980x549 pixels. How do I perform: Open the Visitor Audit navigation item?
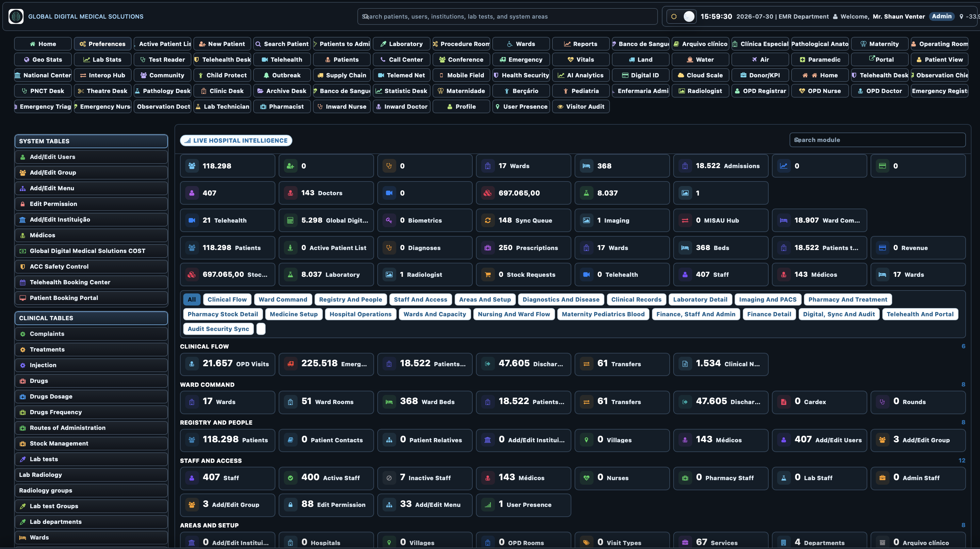[x=580, y=106]
